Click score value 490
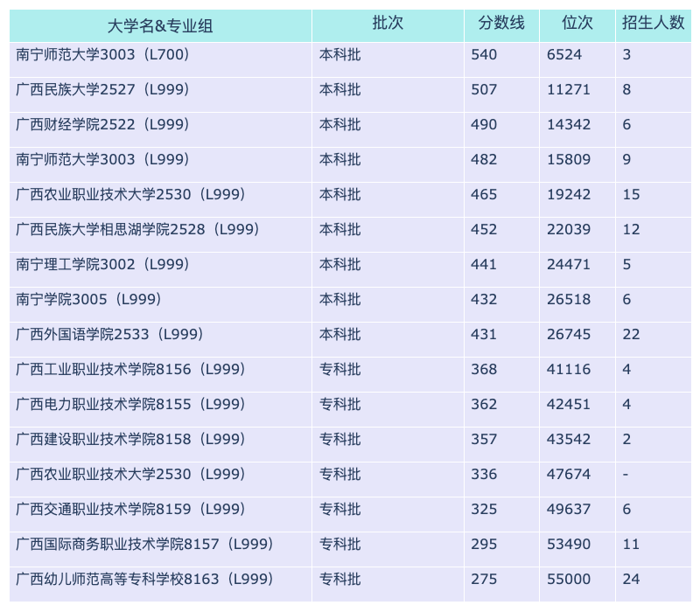Screen dimensions: 700x612 484,124
